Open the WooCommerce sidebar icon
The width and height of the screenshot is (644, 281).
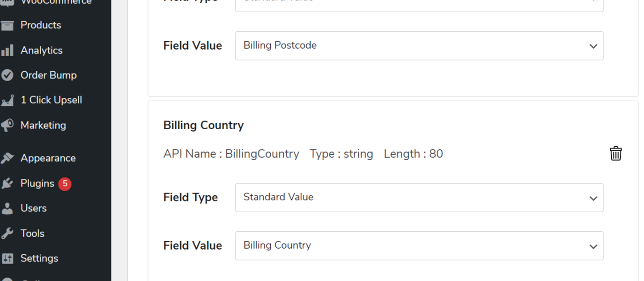8,2
